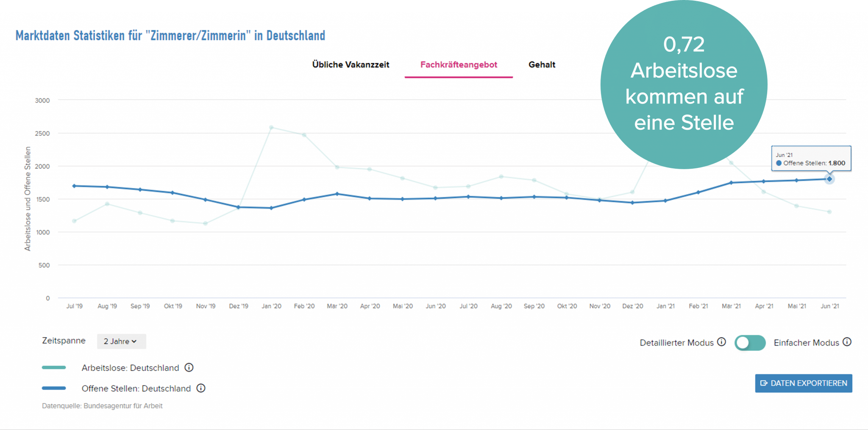The height and width of the screenshot is (430, 868).
Task: Open the Zeitspanne 2 Jahre dropdown
Action: pos(121,341)
